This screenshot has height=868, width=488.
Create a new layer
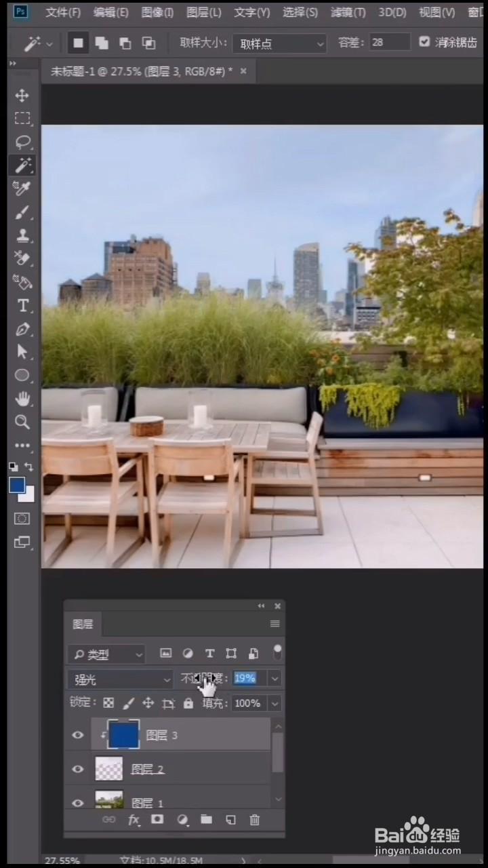point(230,820)
